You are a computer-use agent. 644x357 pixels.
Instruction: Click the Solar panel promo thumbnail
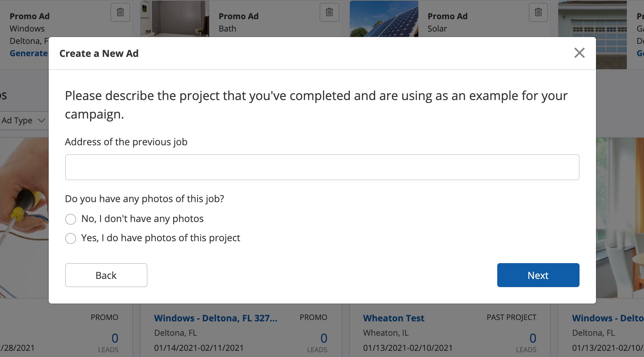pos(384,19)
